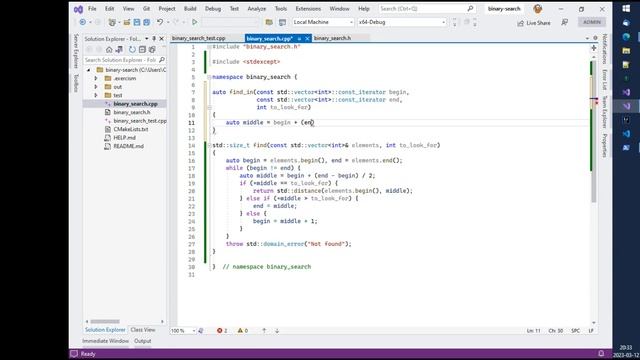Open the Server Explorer side tab
640x360 pixels.
coord(76,51)
